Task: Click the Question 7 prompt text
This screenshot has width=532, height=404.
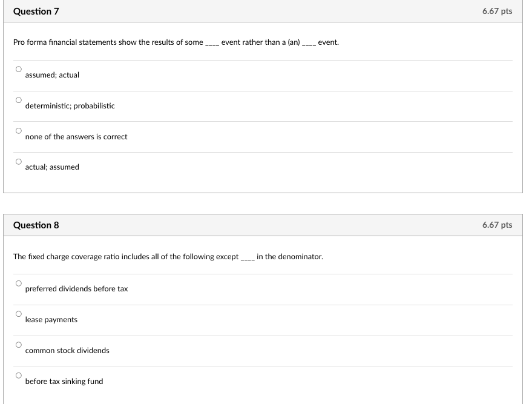Action: coord(176,42)
